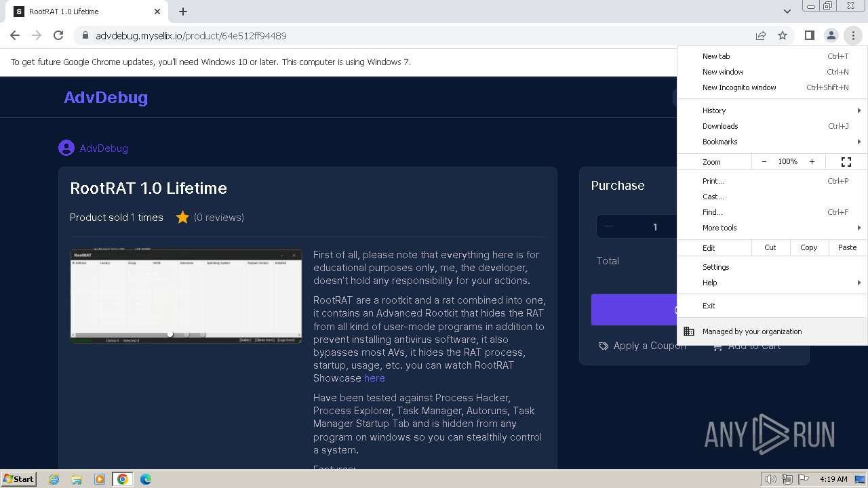This screenshot has height=488, width=868.
Task: Open File Explorer from taskbar
Action: pos(77,479)
